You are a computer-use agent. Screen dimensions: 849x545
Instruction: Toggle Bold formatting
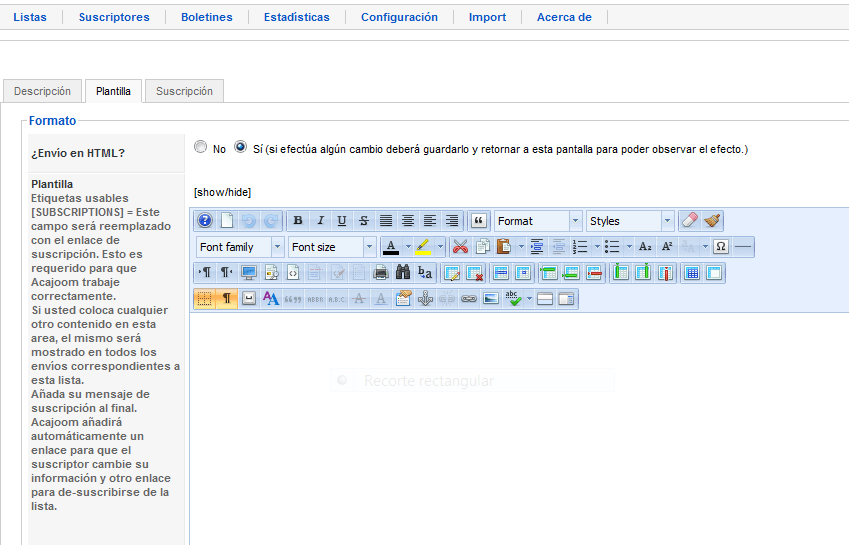pos(298,221)
